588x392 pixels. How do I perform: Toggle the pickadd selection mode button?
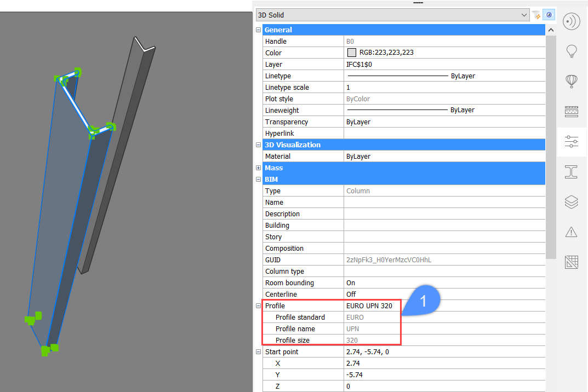coord(549,15)
